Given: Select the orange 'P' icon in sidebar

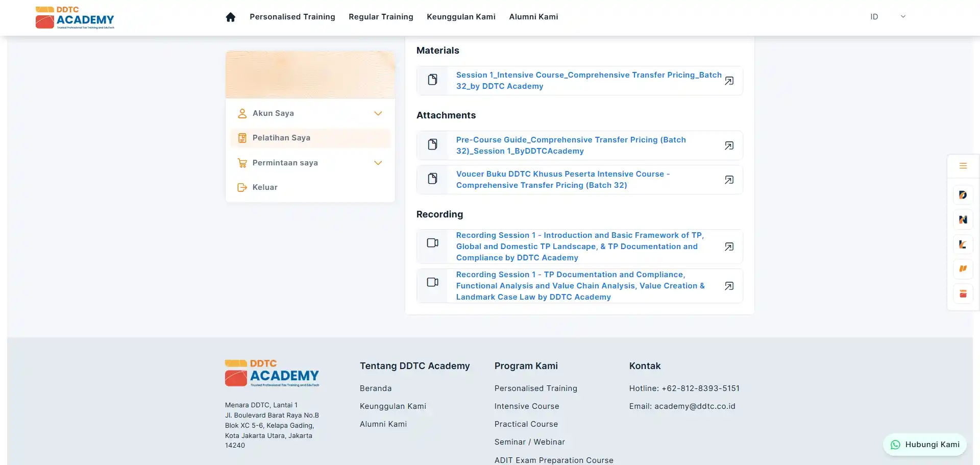Looking at the screenshot, I should (x=963, y=269).
